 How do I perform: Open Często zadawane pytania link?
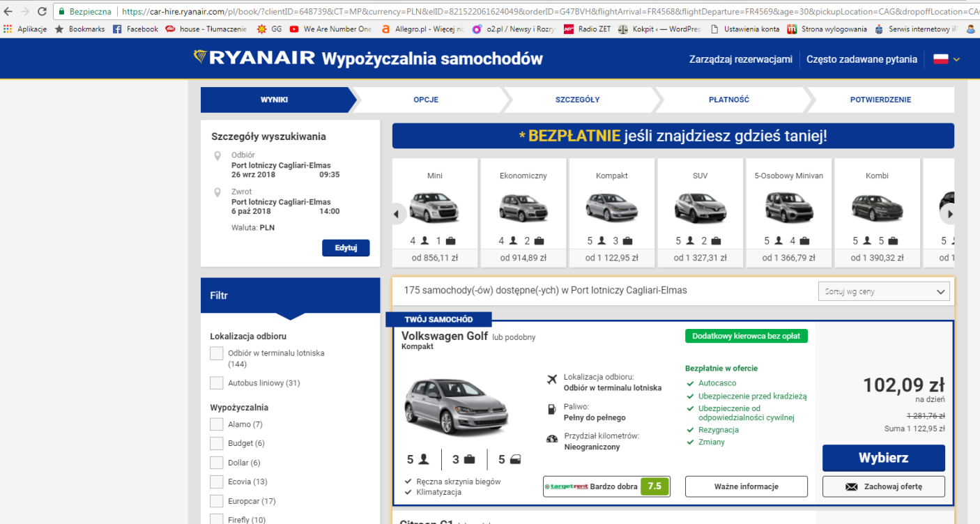pos(862,59)
